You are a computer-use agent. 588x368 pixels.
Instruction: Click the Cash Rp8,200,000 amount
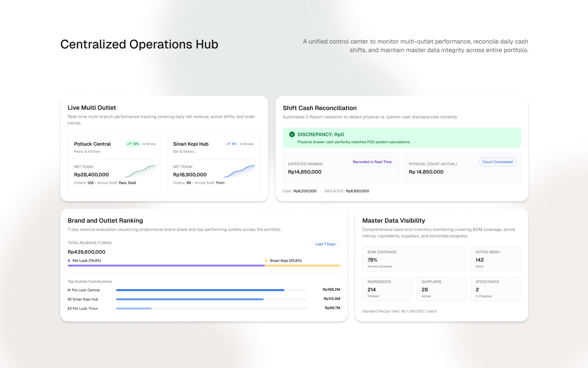(x=305, y=191)
